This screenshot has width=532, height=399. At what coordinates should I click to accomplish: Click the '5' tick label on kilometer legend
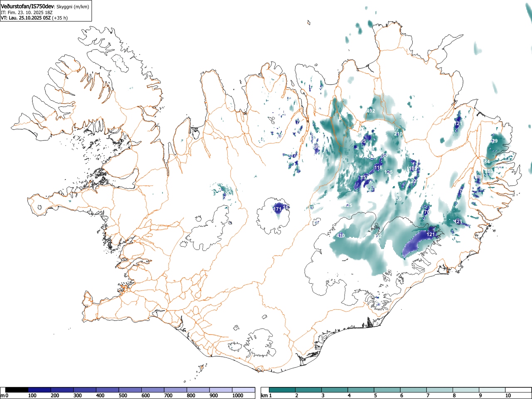(375, 396)
